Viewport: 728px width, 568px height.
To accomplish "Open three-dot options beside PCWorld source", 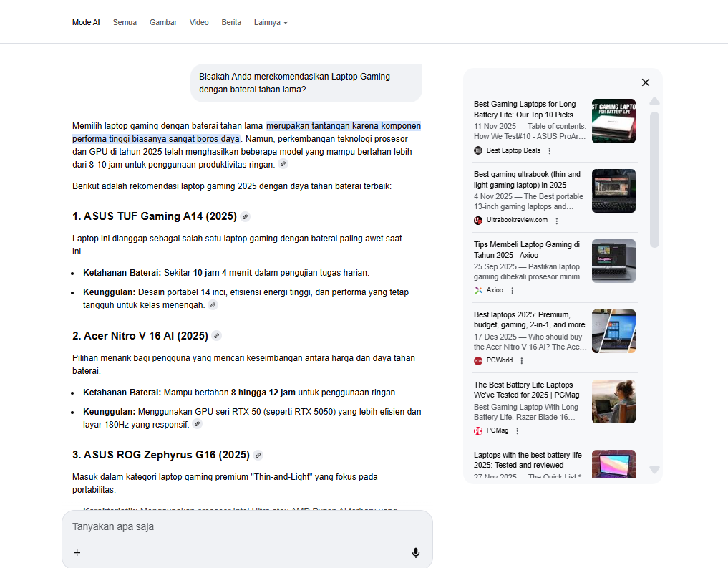I will coord(522,361).
